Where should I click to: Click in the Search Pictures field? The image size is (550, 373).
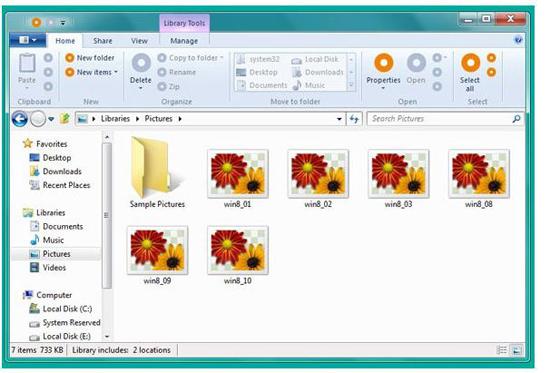440,119
